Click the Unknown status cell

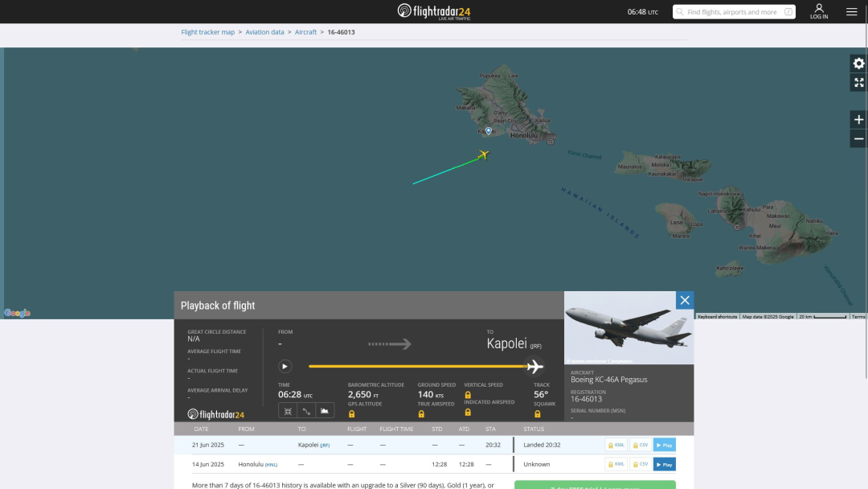[x=536, y=464]
